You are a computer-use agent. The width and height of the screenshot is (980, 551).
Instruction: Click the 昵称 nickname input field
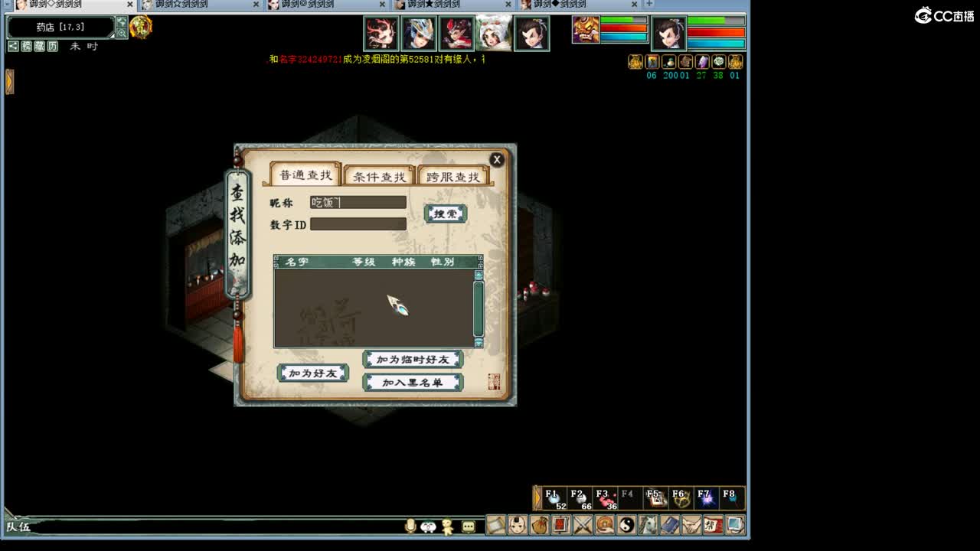tap(358, 202)
